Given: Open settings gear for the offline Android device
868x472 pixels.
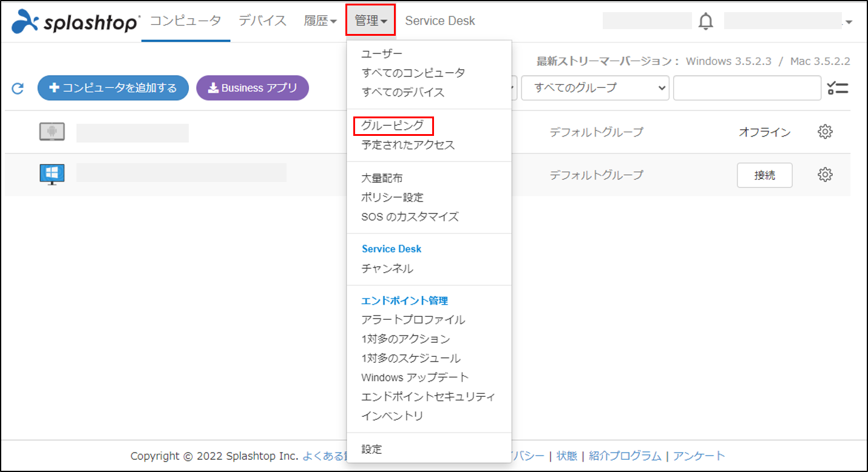Looking at the screenshot, I should 825,132.
